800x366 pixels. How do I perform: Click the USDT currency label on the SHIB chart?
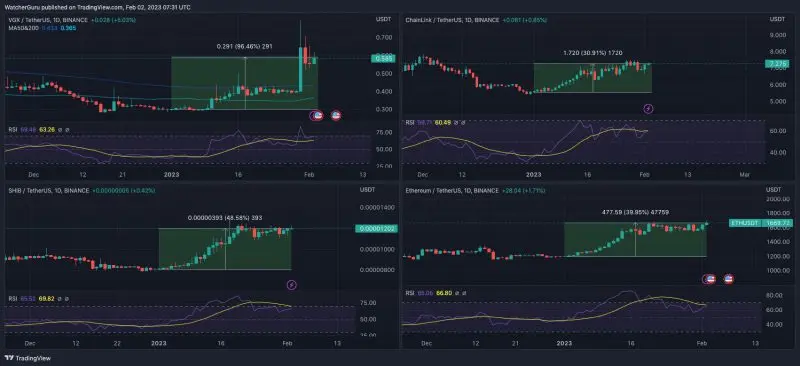point(367,189)
